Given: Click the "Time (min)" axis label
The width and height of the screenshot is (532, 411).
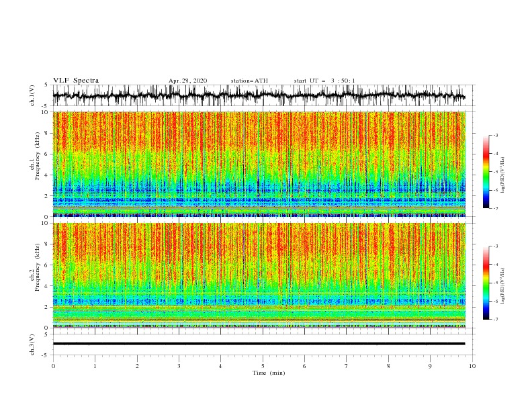Looking at the screenshot, I should 269,373.
